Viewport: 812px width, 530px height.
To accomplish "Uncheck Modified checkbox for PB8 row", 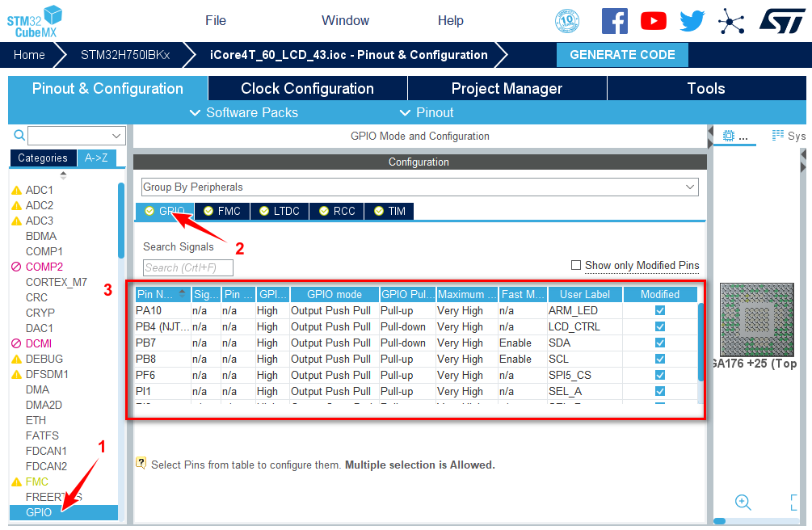I will coord(660,359).
